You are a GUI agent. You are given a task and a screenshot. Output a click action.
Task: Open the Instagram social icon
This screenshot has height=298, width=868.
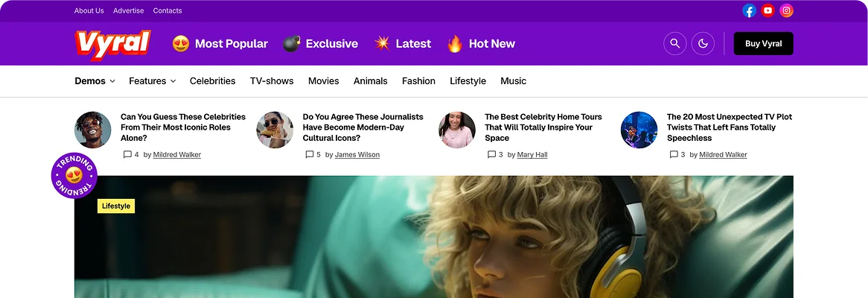(786, 10)
